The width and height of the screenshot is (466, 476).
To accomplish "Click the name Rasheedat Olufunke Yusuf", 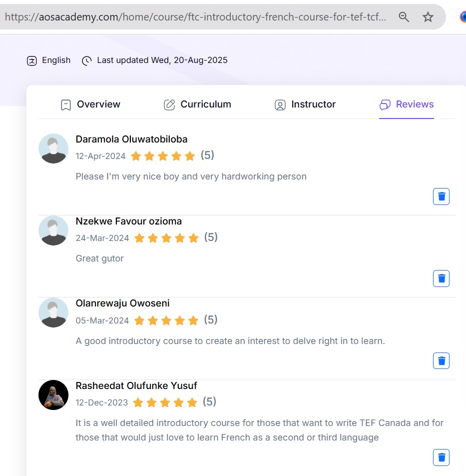I will point(136,386).
